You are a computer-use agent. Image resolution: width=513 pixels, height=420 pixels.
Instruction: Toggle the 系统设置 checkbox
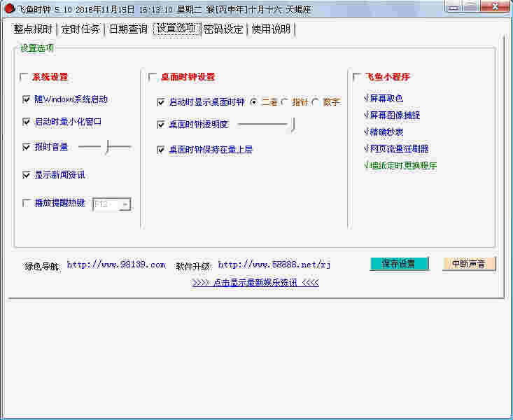pos(24,77)
